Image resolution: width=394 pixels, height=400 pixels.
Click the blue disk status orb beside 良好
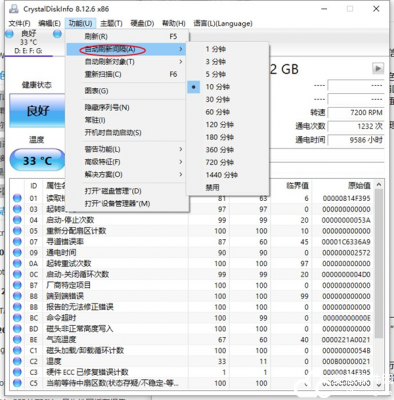point(10,34)
